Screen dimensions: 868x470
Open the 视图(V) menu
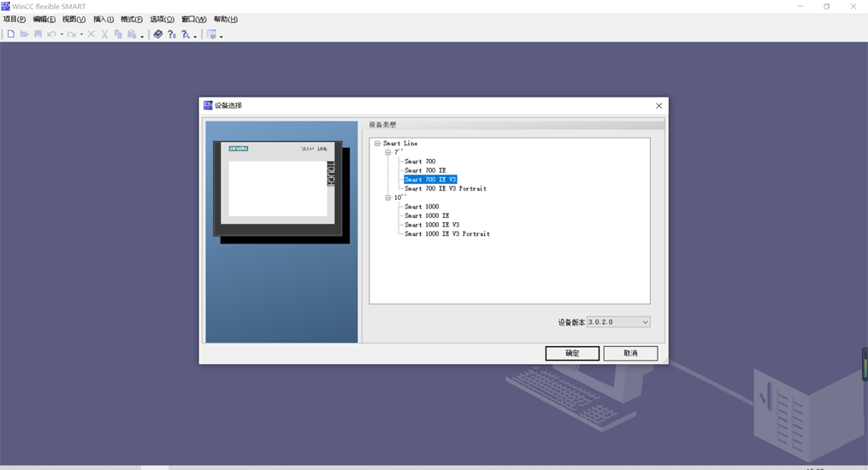click(74, 20)
